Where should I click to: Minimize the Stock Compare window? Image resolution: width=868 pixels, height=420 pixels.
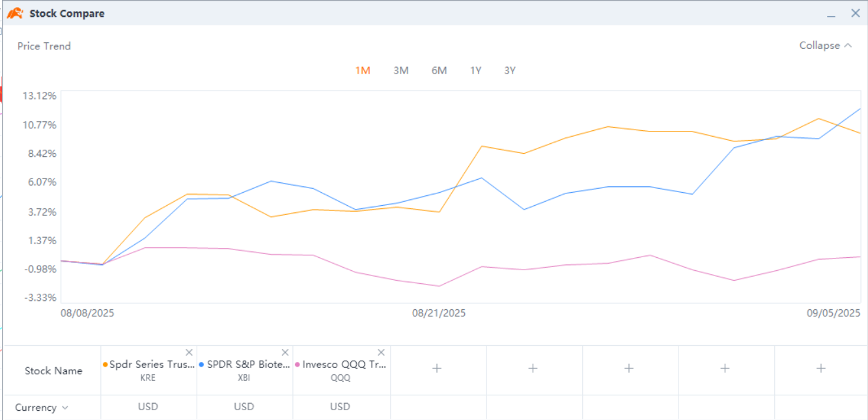(831, 14)
